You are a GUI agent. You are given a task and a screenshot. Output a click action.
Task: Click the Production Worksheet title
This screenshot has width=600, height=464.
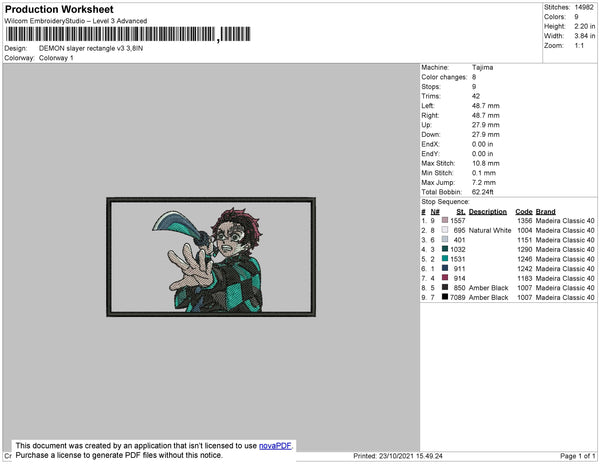click(59, 10)
